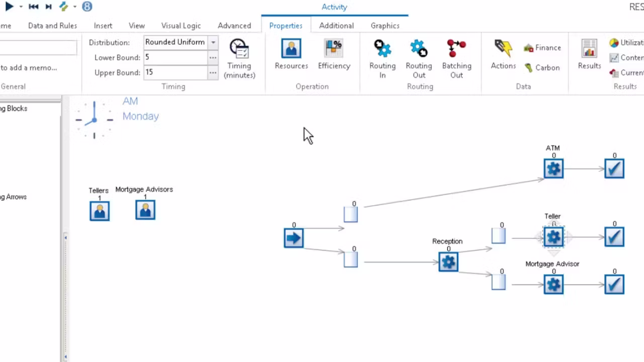The height and width of the screenshot is (362, 644).
Task: Click the Tellers resource icon
Action: [x=100, y=211]
